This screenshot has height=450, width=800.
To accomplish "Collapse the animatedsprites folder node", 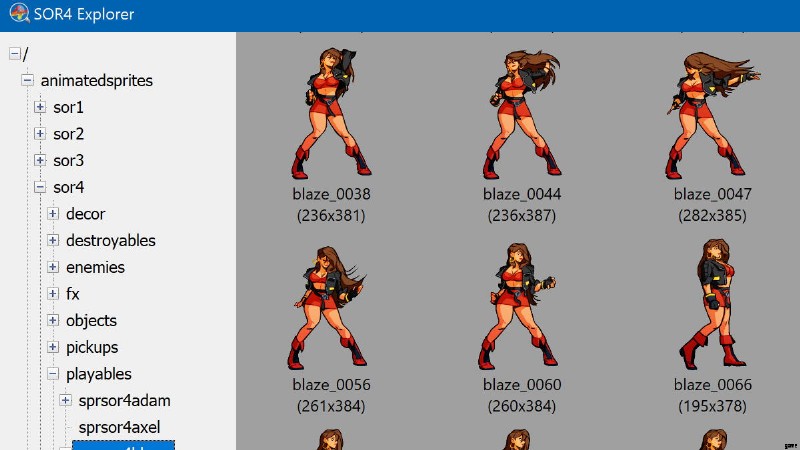I will click(x=28, y=80).
